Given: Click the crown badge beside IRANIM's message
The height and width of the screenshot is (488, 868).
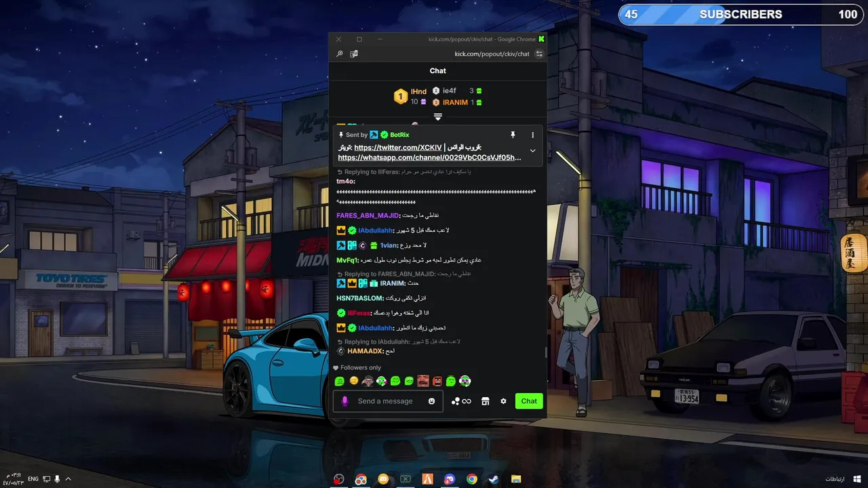Looking at the screenshot, I should pos(352,283).
